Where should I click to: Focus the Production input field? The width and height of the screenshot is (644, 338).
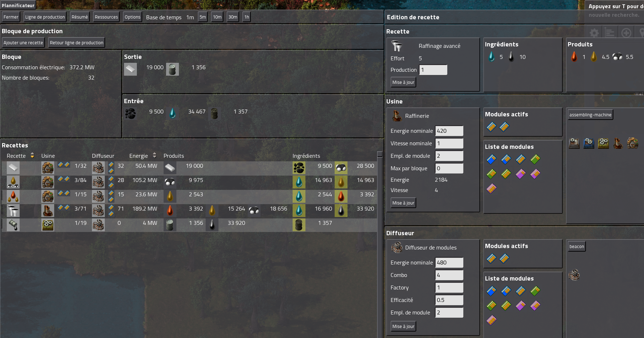(433, 70)
